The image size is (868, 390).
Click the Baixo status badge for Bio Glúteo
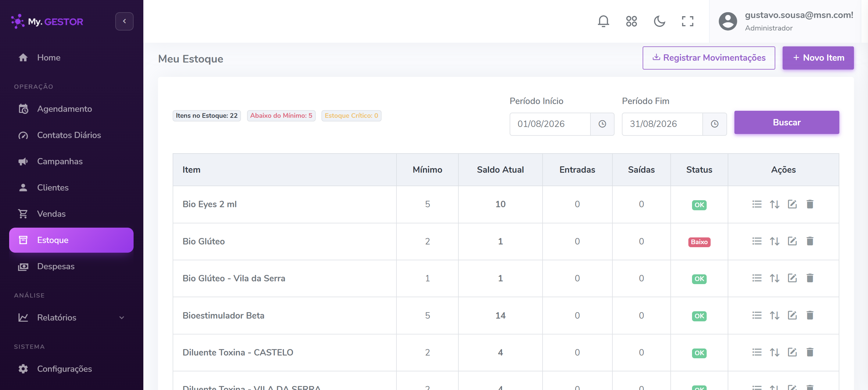[699, 242]
